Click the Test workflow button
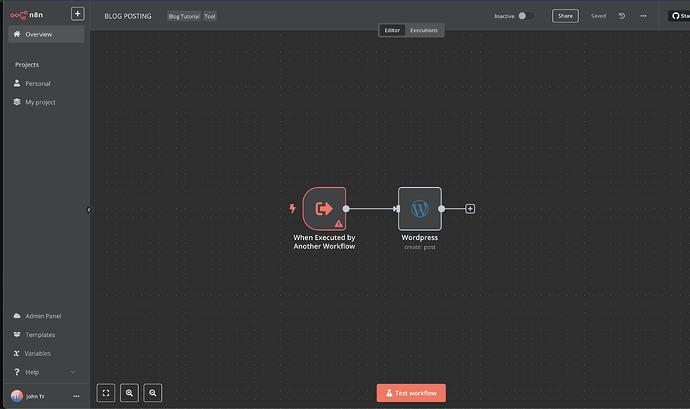Screen dimensions: 690x409 tap(411, 393)
